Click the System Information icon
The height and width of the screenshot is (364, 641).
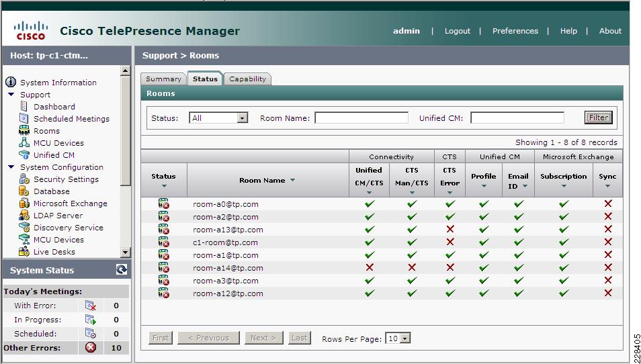point(11,82)
